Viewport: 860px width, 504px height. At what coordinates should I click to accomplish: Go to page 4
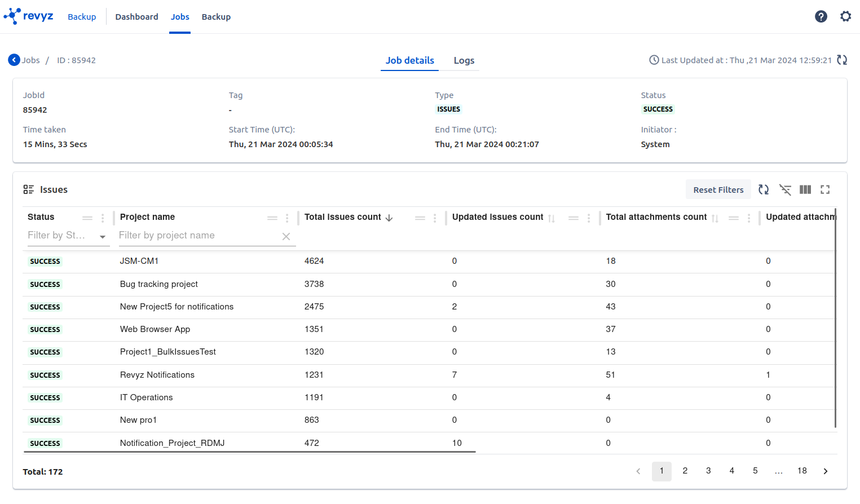(x=732, y=471)
